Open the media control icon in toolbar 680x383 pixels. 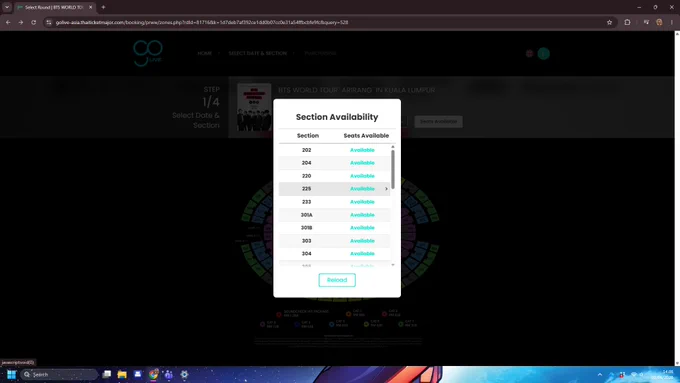646,22
